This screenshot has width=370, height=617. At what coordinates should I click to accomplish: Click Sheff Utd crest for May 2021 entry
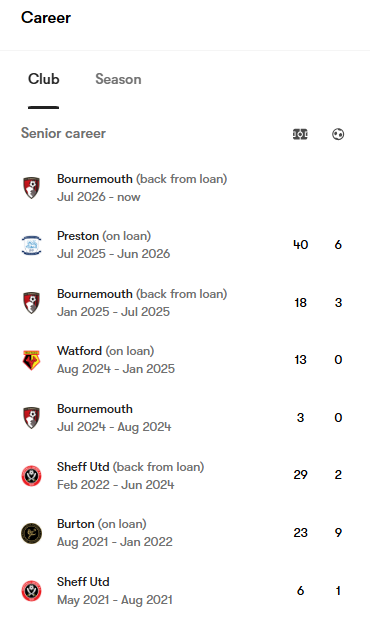[31, 591]
